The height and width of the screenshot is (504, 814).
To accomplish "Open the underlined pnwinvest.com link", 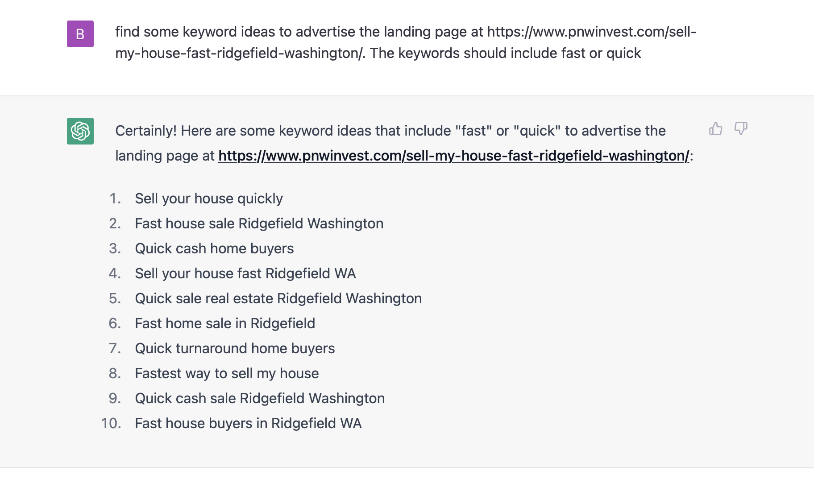I will [453, 156].
